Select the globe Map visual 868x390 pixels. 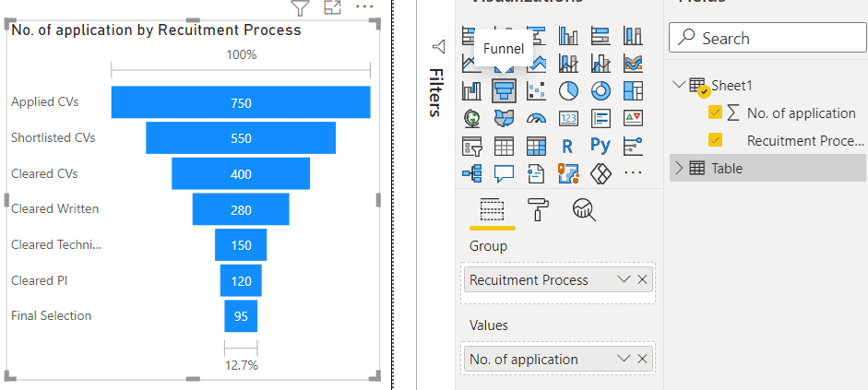(472, 118)
